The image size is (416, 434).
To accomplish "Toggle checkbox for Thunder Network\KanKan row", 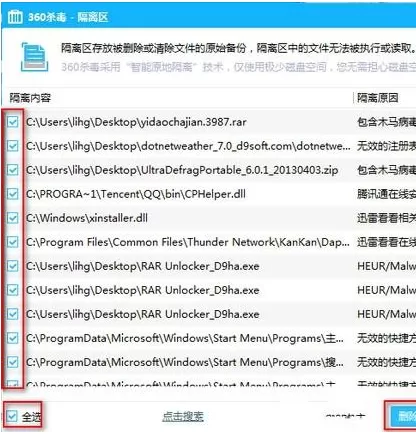I will click(x=13, y=242).
